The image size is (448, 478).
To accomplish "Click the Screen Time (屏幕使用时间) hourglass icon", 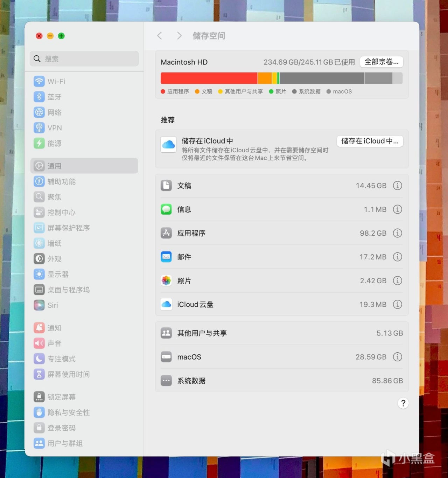I will point(39,374).
